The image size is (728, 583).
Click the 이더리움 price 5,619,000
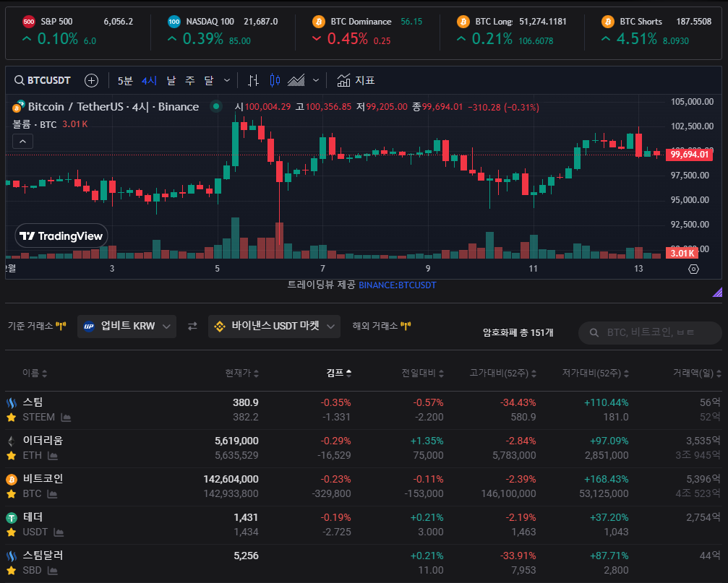tap(236, 441)
